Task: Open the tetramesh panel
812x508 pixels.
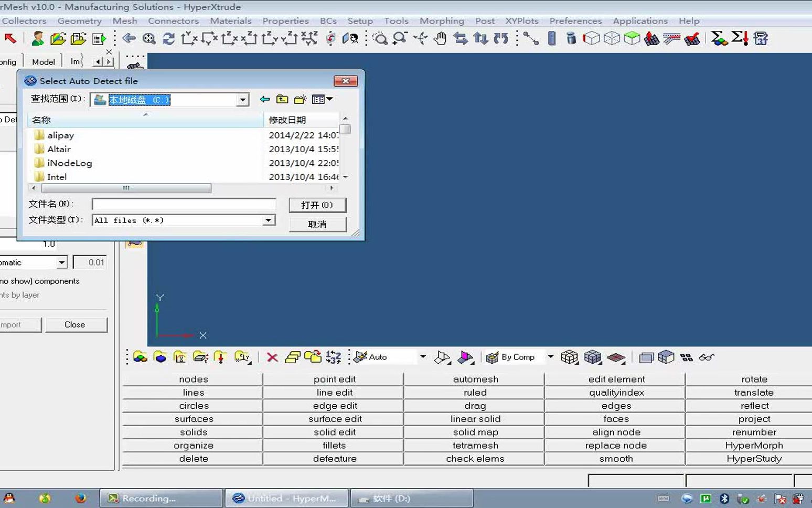Action: point(475,445)
